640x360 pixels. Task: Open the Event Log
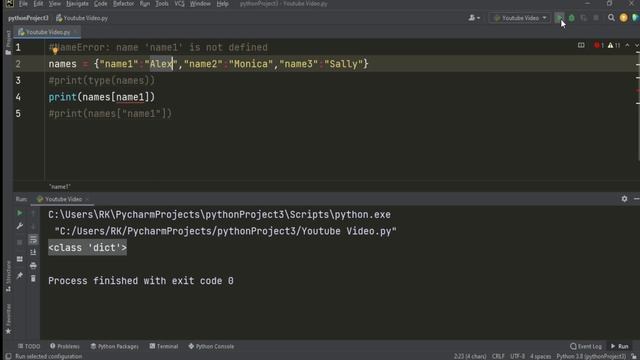(586, 346)
